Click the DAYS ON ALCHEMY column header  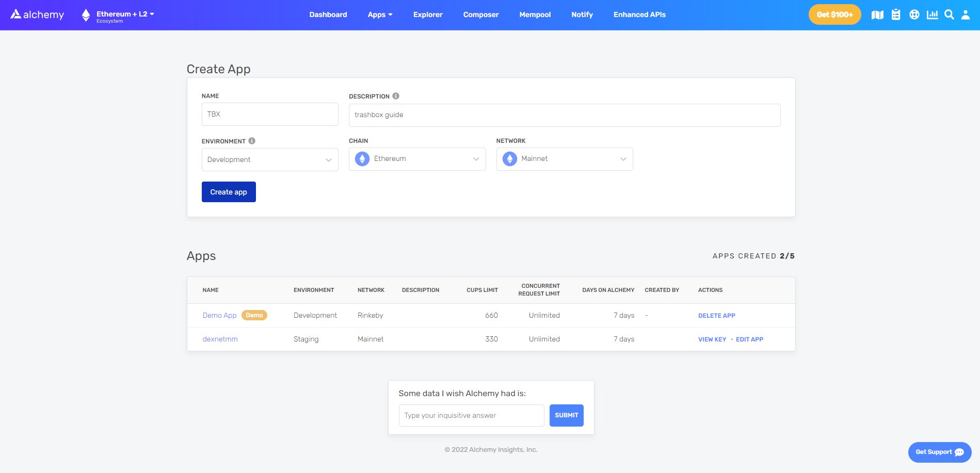pos(608,290)
